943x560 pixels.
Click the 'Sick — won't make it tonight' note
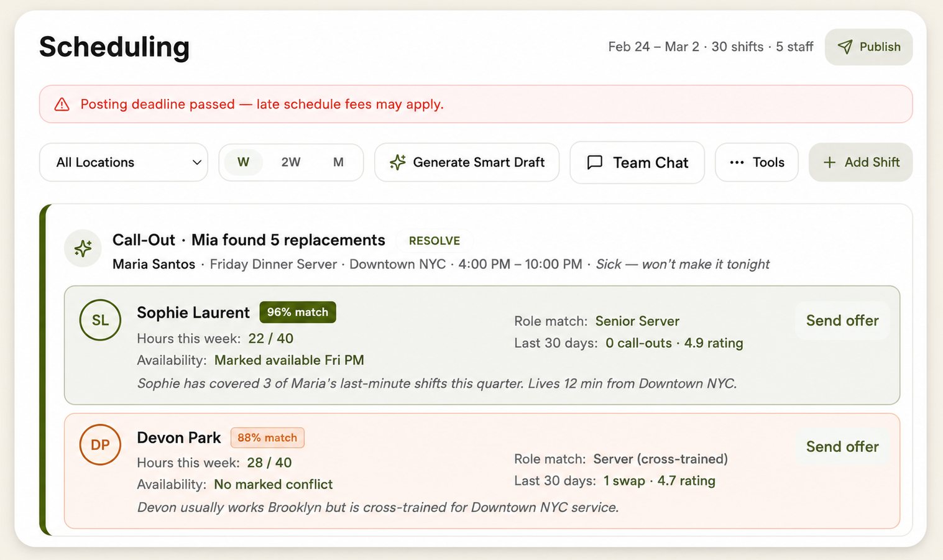683,264
